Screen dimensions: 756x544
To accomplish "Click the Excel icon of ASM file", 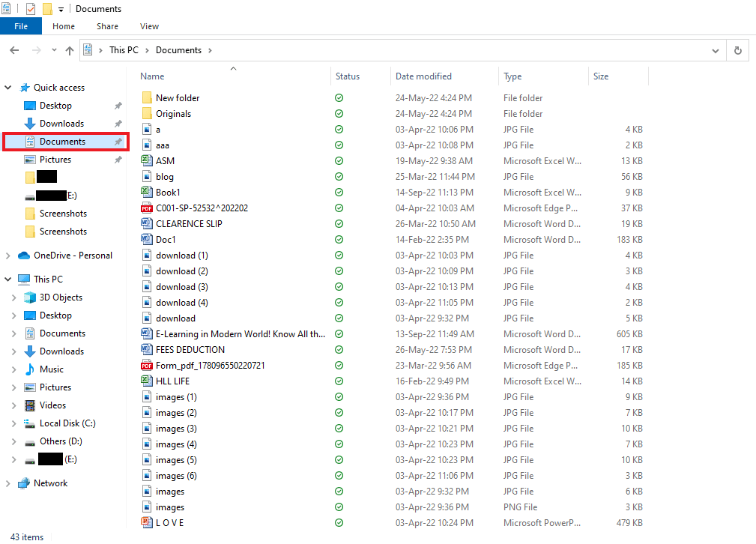I will tap(146, 161).
